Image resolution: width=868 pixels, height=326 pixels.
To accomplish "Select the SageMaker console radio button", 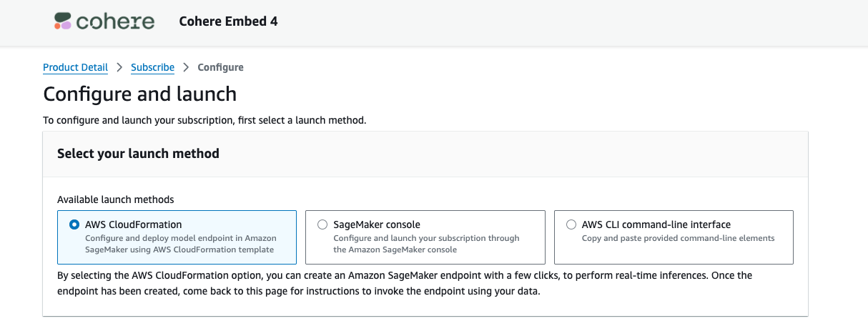I will pos(322,224).
